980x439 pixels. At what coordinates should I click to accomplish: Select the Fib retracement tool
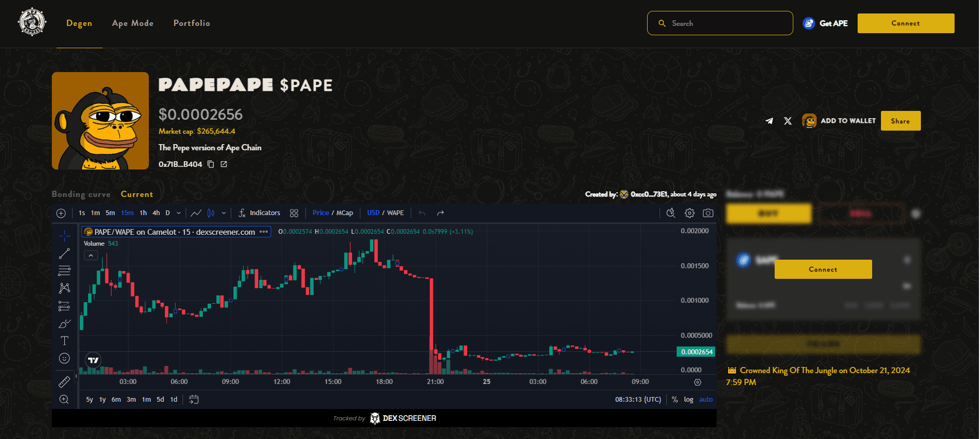(64, 271)
